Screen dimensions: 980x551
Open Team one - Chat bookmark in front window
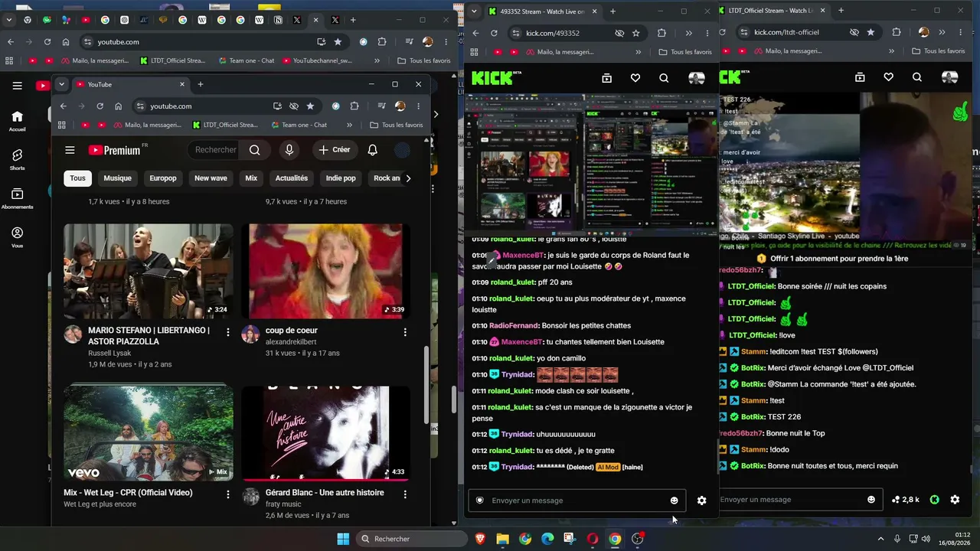(x=299, y=125)
